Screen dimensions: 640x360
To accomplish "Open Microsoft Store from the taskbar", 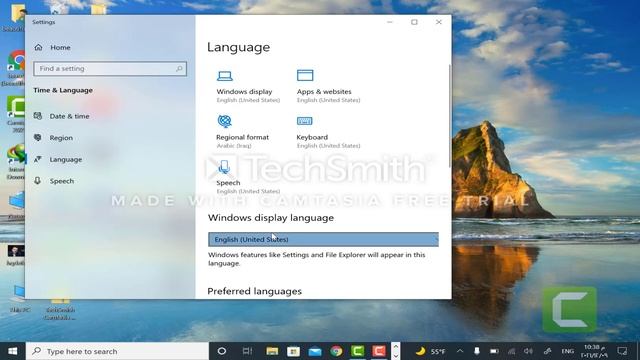I will [293, 351].
